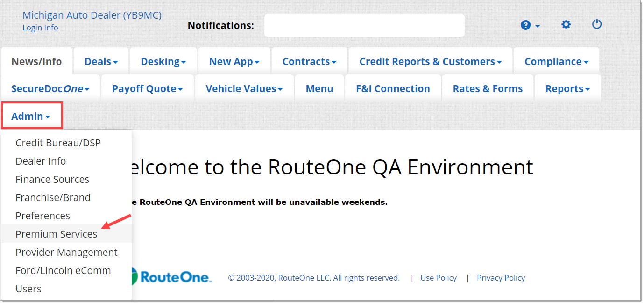The height and width of the screenshot is (304, 644).
Task: Open Users from the Admin menu
Action: [66, 289]
